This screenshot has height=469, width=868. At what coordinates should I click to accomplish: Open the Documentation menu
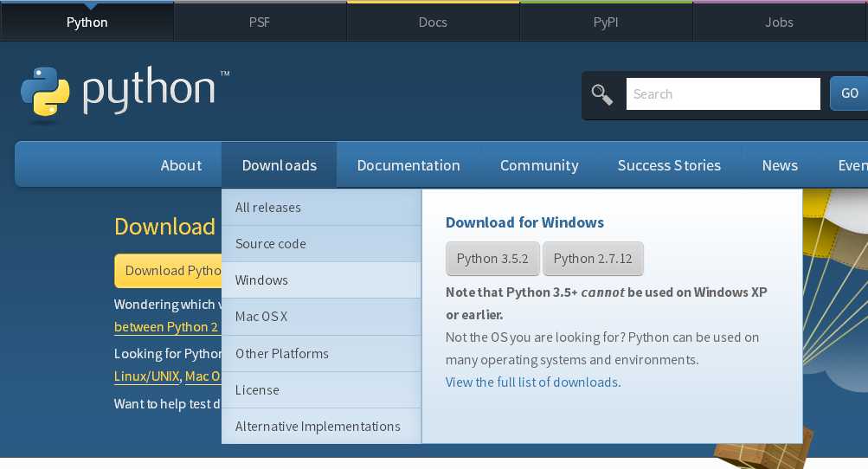(x=408, y=165)
